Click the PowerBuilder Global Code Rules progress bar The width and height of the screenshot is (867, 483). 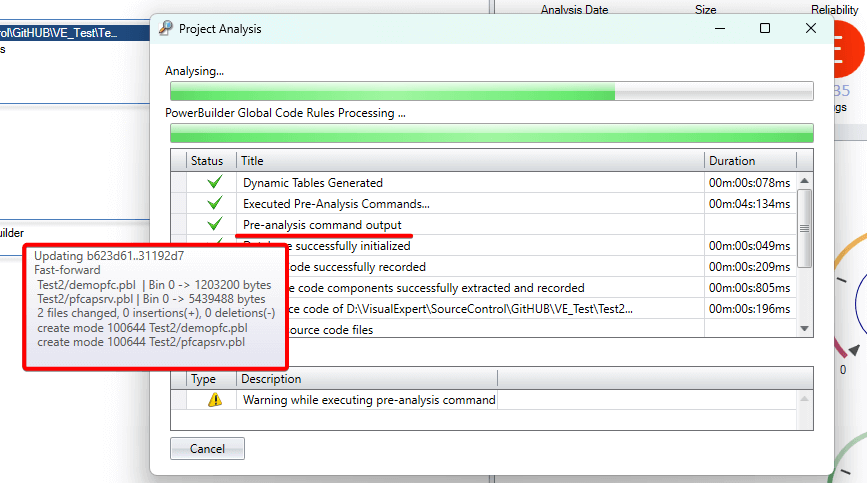(x=492, y=133)
